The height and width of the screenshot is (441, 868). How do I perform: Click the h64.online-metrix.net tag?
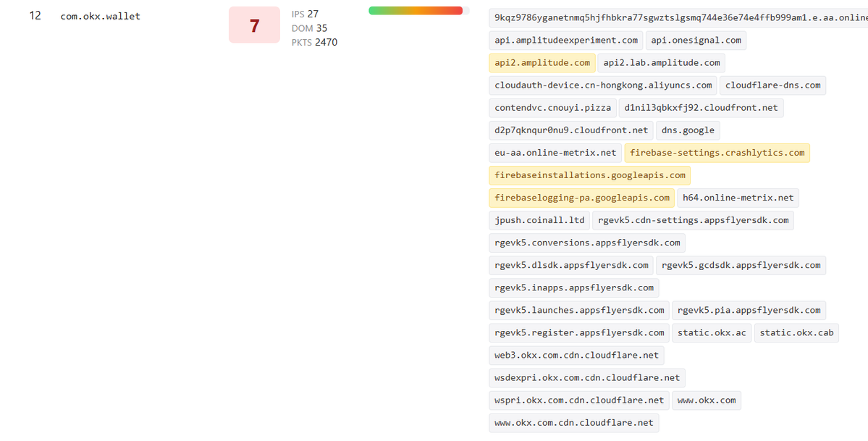tap(738, 198)
